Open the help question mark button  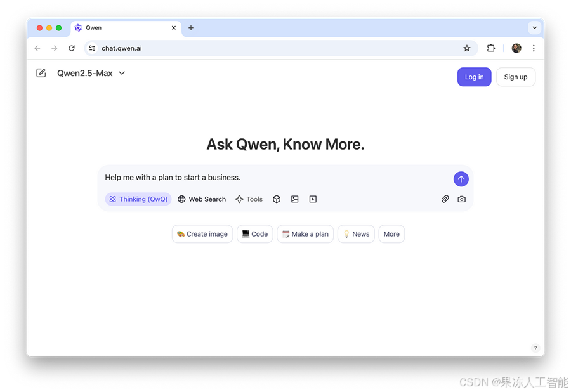(535, 348)
